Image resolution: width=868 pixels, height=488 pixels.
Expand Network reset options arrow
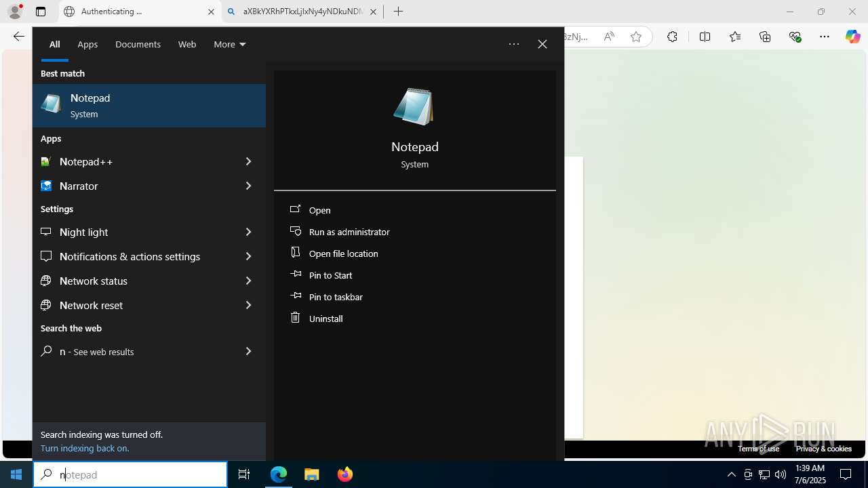tap(248, 305)
